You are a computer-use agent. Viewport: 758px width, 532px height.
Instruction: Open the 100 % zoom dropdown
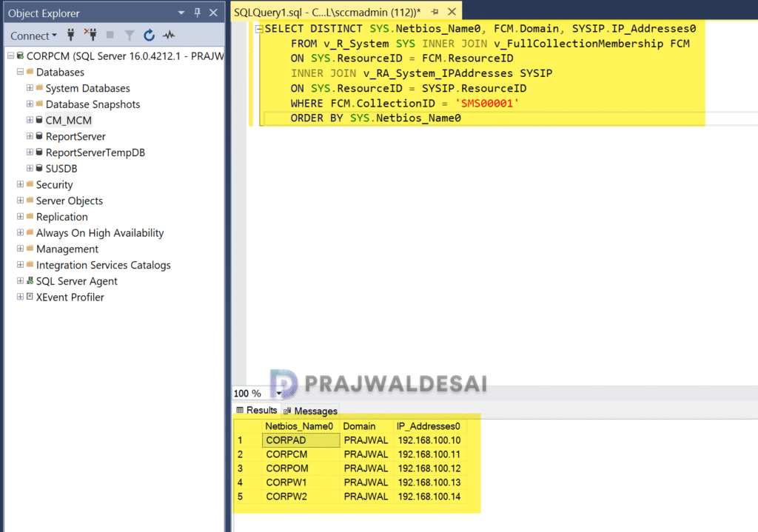tap(279, 394)
